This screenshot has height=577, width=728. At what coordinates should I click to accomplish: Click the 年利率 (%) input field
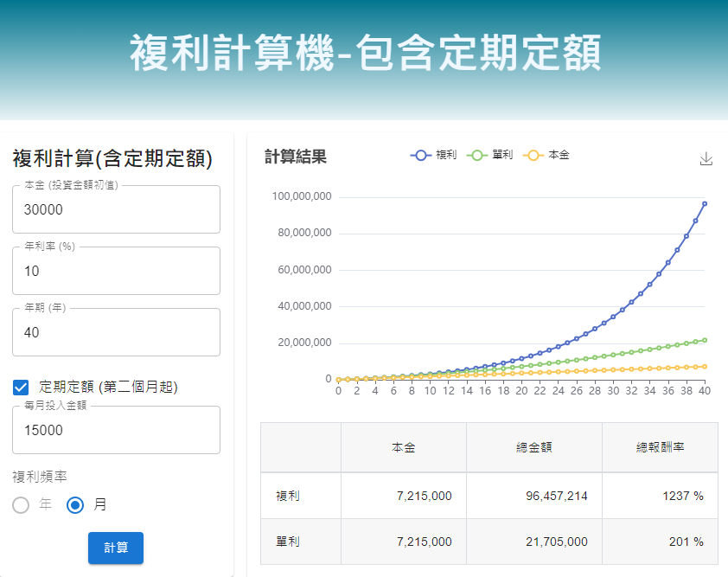(116, 272)
